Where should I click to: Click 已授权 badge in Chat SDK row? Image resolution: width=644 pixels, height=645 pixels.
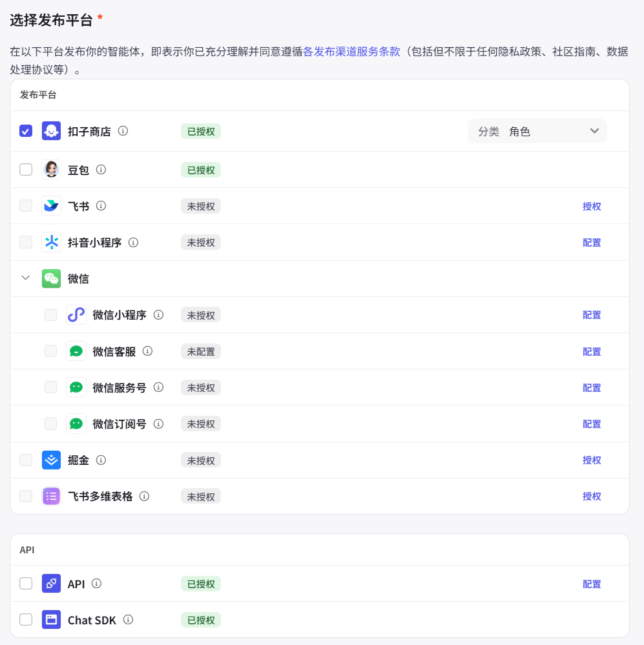click(x=201, y=620)
